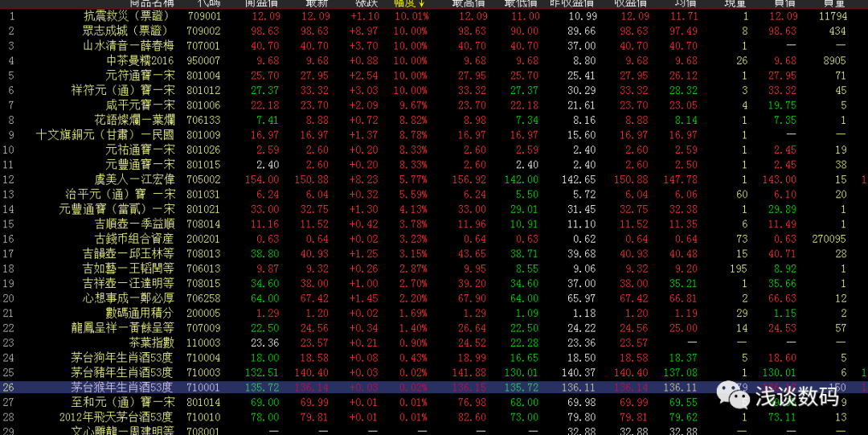Viewport: 868px width, 435px height.
Task: Select change value +8.97
Action: (365, 31)
